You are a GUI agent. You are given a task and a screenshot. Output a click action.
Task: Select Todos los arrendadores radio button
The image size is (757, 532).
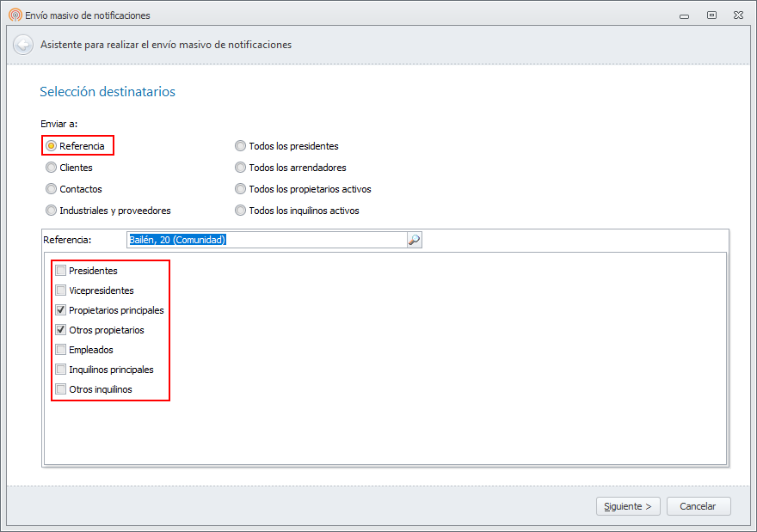[240, 168]
